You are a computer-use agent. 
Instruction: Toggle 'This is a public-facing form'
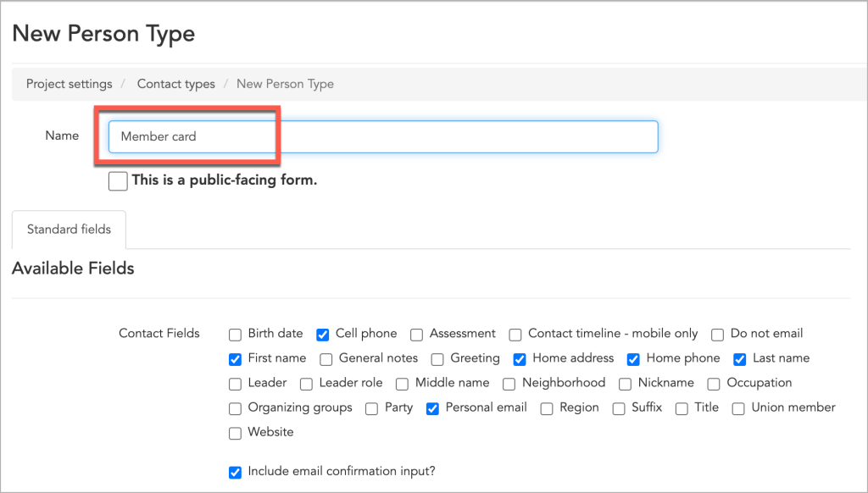point(118,180)
